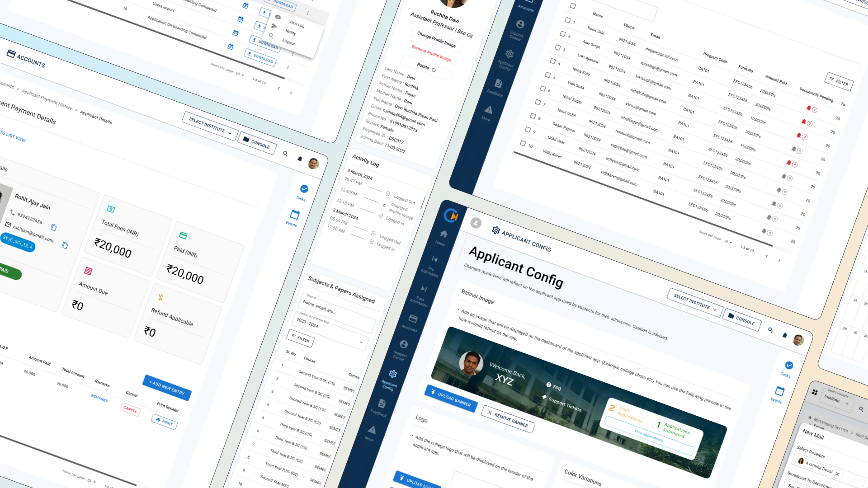Open Feedback in the lower dark sidebar
Viewport: 868px width, 488px height.
click(x=380, y=407)
